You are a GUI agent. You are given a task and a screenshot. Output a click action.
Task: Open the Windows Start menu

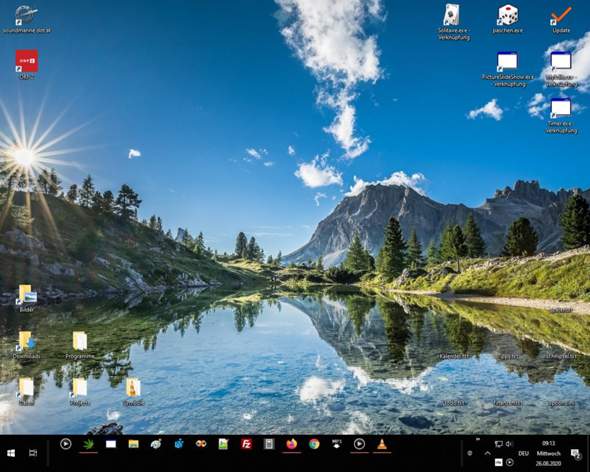pyautogui.click(x=11, y=453)
